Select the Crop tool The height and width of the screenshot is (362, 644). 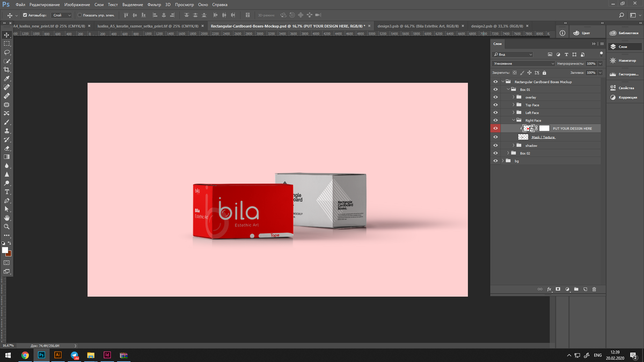point(7,70)
